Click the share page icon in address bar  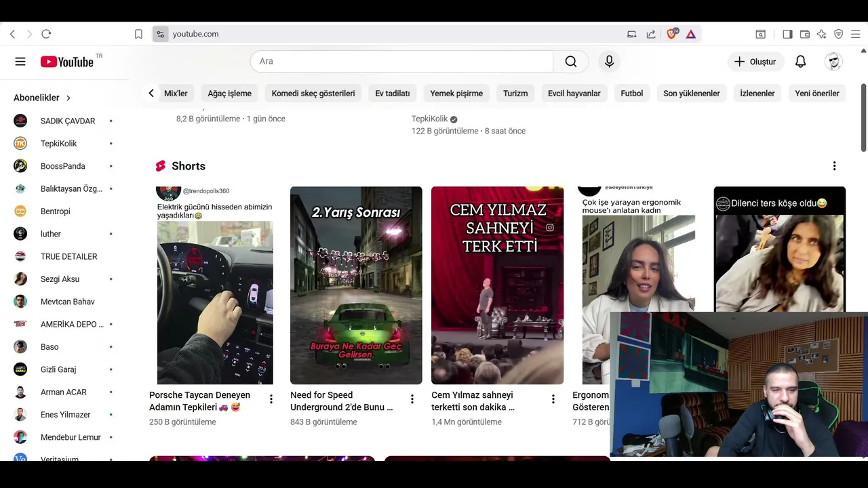tap(651, 34)
